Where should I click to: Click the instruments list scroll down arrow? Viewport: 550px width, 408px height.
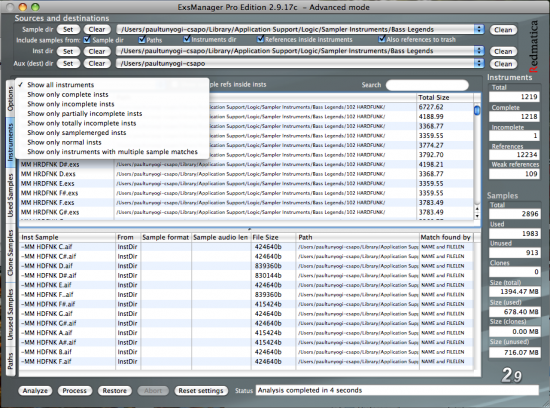point(477,216)
